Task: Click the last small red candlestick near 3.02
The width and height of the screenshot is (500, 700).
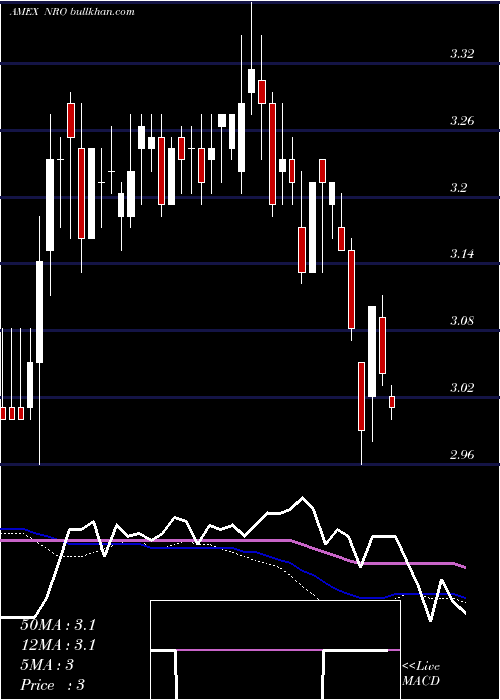Action: pyautogui.click(x=392, y=402)
